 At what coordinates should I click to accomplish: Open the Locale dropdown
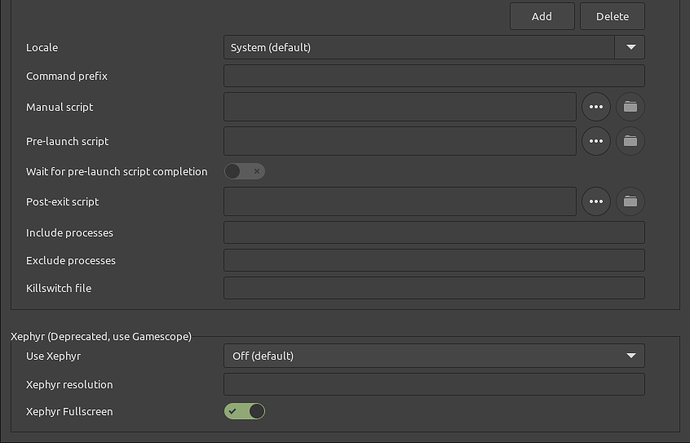point(418,47)
